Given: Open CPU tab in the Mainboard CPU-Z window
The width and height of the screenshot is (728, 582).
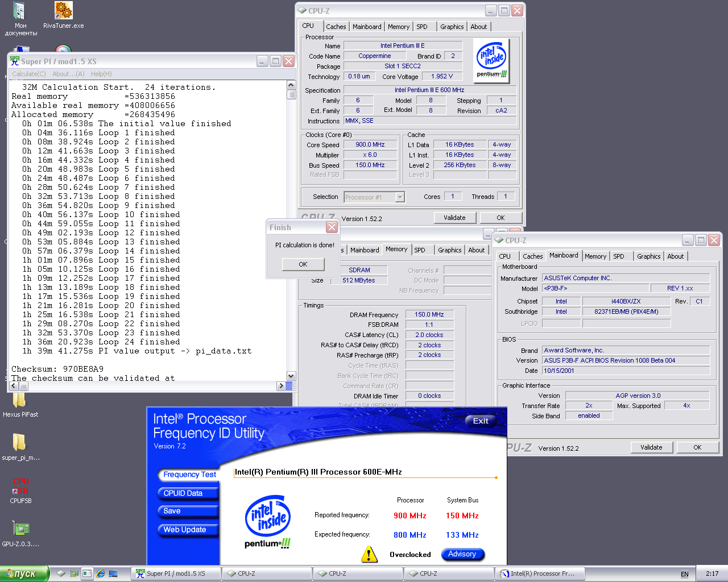Looking at the screenshot, I should click(x=505, y=256).
